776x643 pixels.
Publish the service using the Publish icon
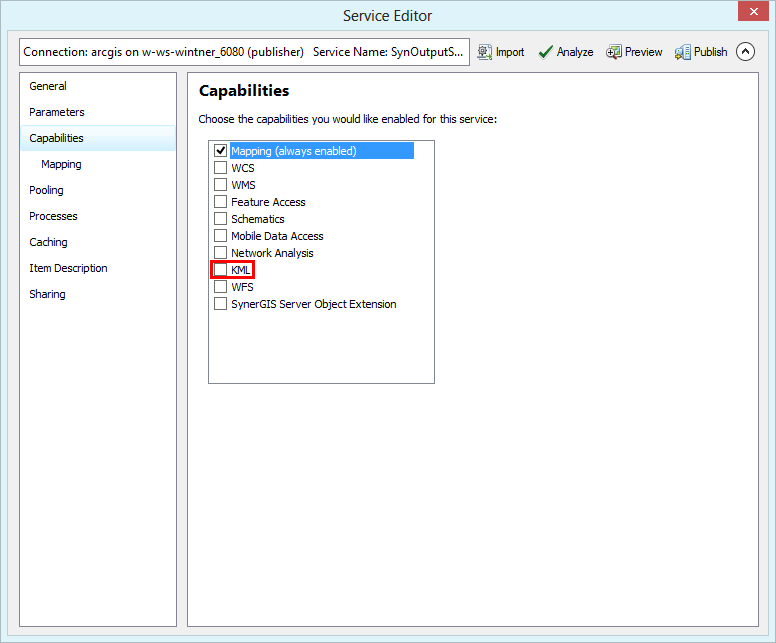tap(683, 52)
